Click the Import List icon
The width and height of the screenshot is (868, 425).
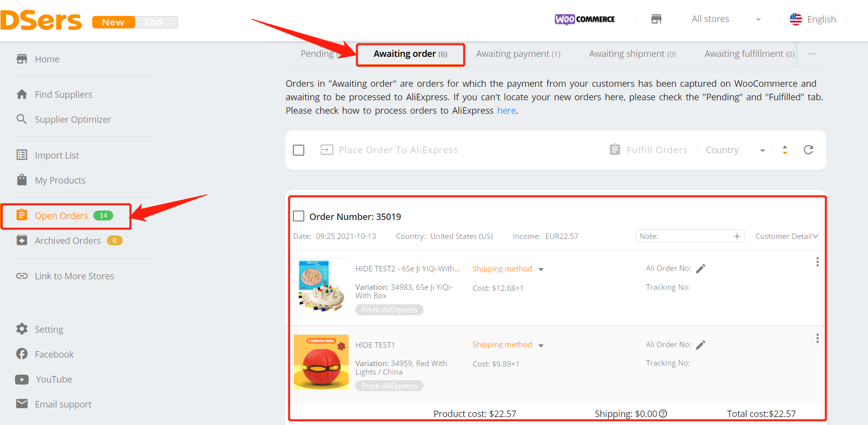22,155
